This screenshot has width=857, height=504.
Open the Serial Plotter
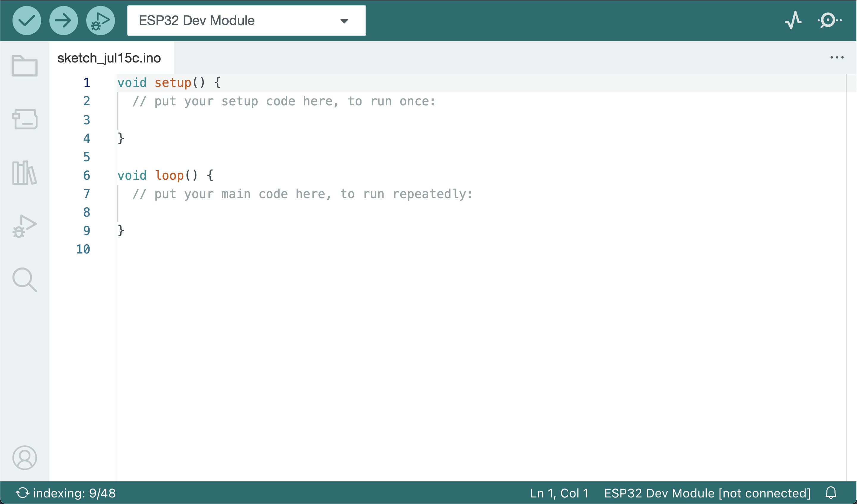coord(793,21)
